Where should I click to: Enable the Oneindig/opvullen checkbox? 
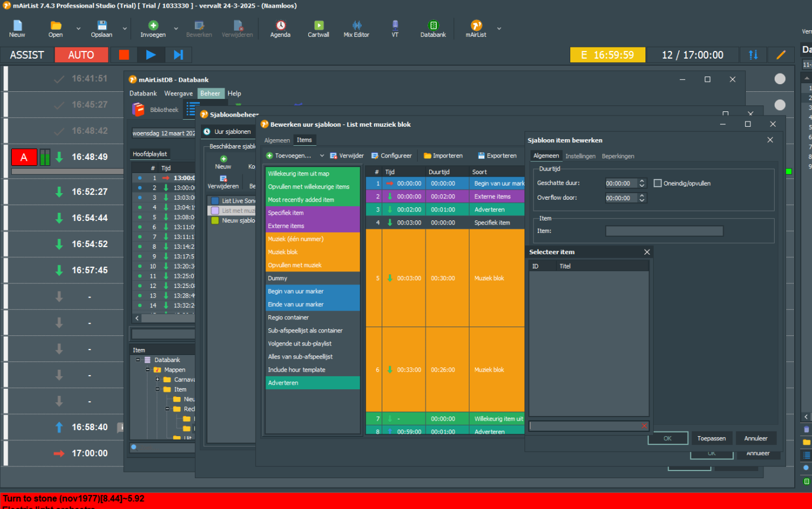tap(657, 183)
